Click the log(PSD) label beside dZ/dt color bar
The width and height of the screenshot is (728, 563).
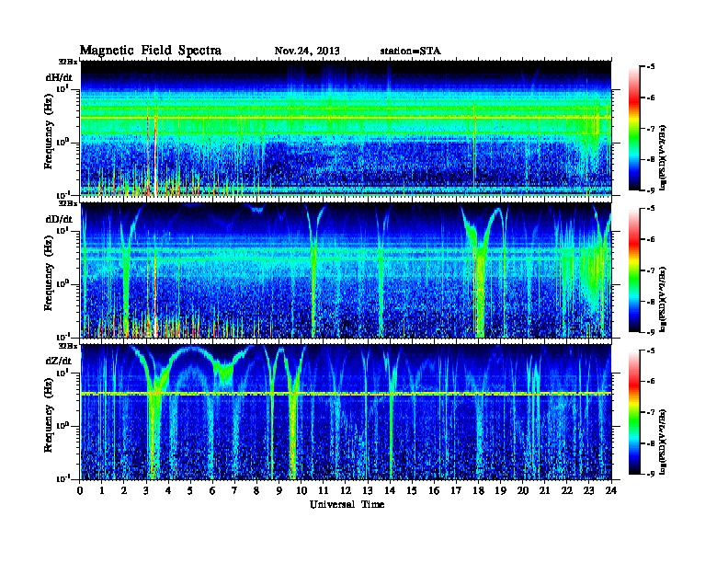(663, 441)
